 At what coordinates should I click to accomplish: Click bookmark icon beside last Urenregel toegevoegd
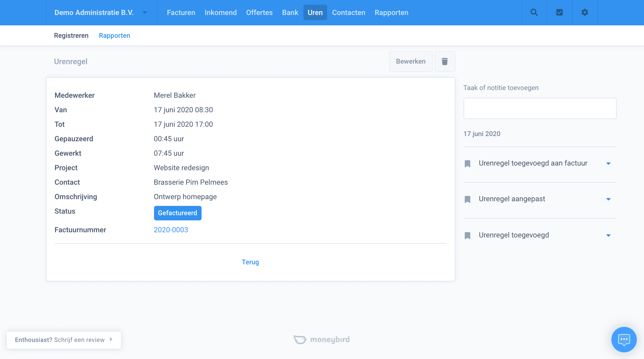point(467,235)
